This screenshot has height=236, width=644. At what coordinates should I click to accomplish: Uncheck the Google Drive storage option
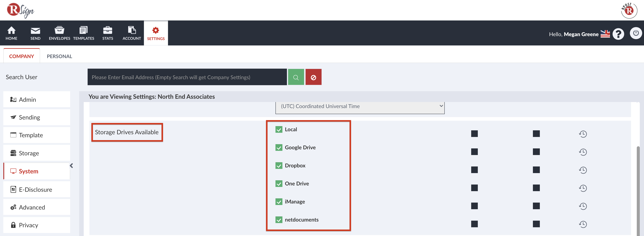[279, 147]
